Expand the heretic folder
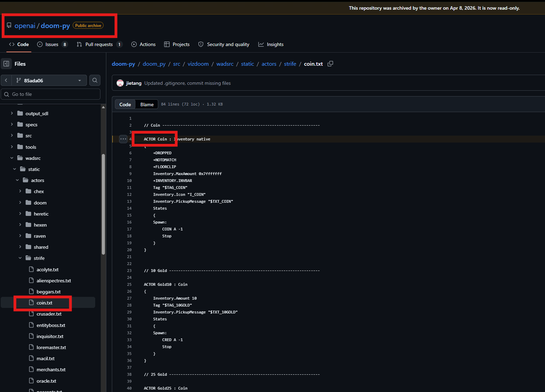This screenshot has width=545, height=392. point(20,214)
